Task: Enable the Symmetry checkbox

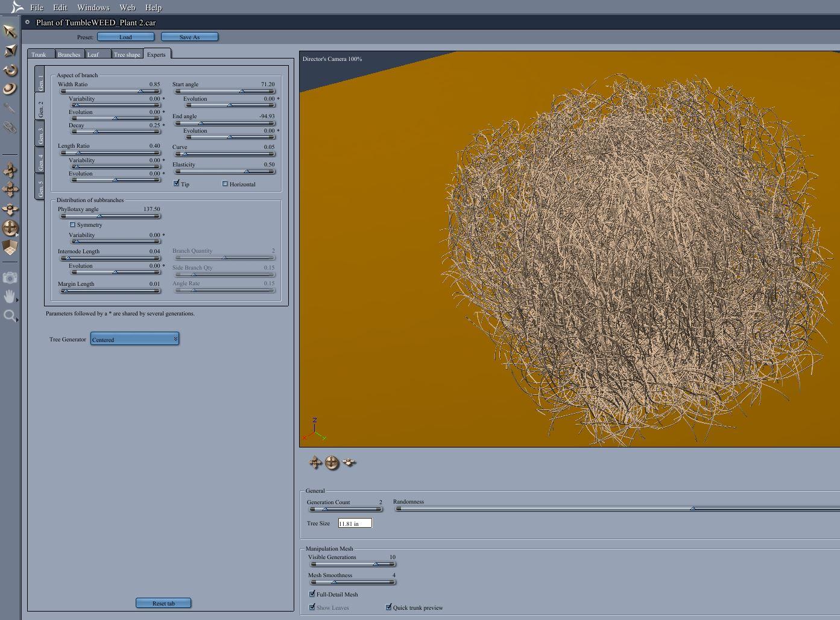Action: (72, 224)
